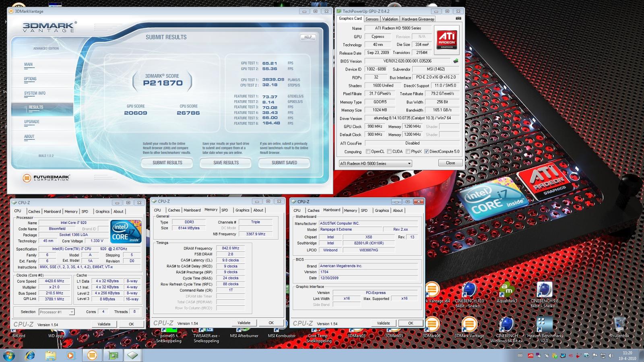This screenshot has width=644, height=362.
Task: Open SYSTEM INFO in 3DMark Vantage sidebar
Action: click(x=35, y=93)
